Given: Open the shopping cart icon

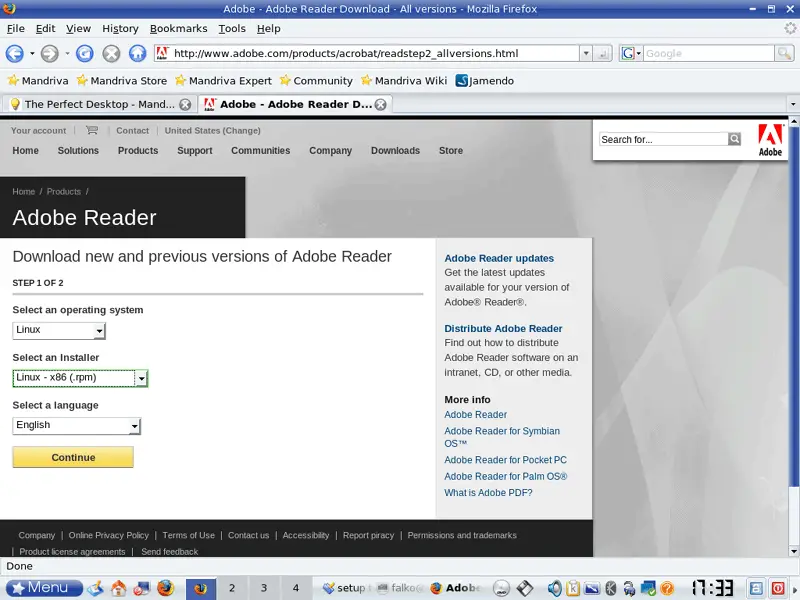Looking at the screenshot, I should [92, 130].
